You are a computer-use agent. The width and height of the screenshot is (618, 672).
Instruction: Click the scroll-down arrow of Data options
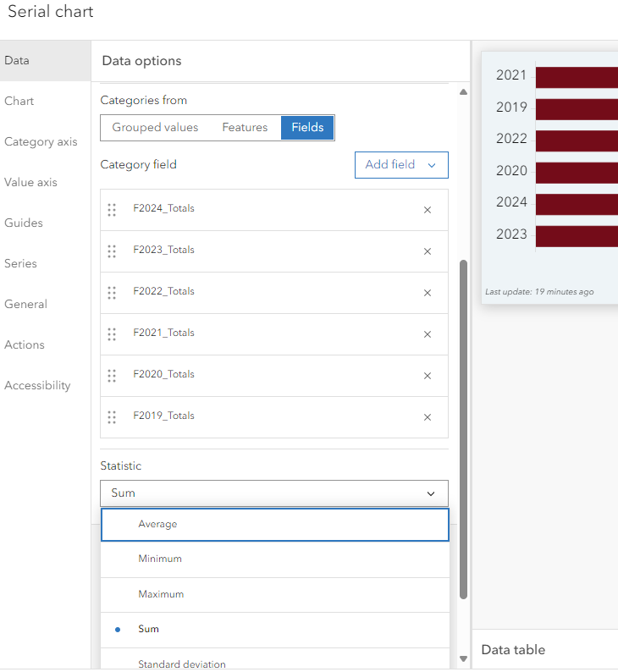tap(463, 658)
